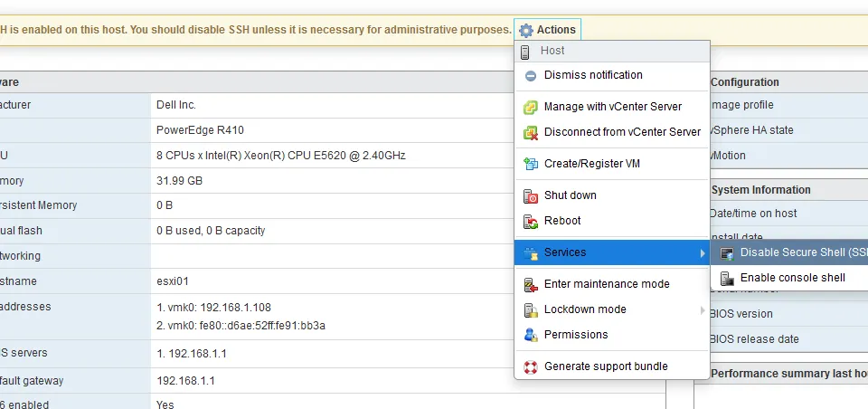Viewport: 868px width, 409px height.
Task: Click the red Shut down icon
Action: [531, 195]
